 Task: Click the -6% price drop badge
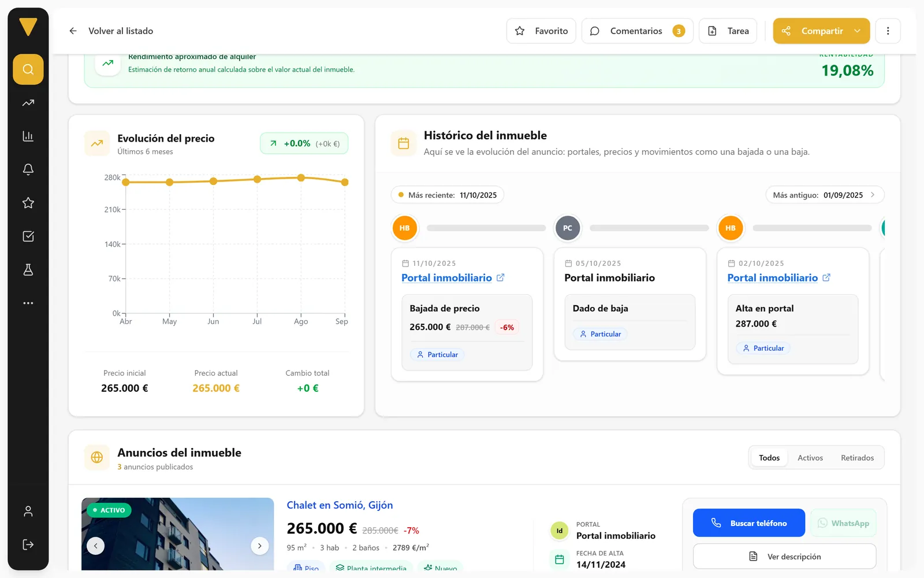click(507, 328)
